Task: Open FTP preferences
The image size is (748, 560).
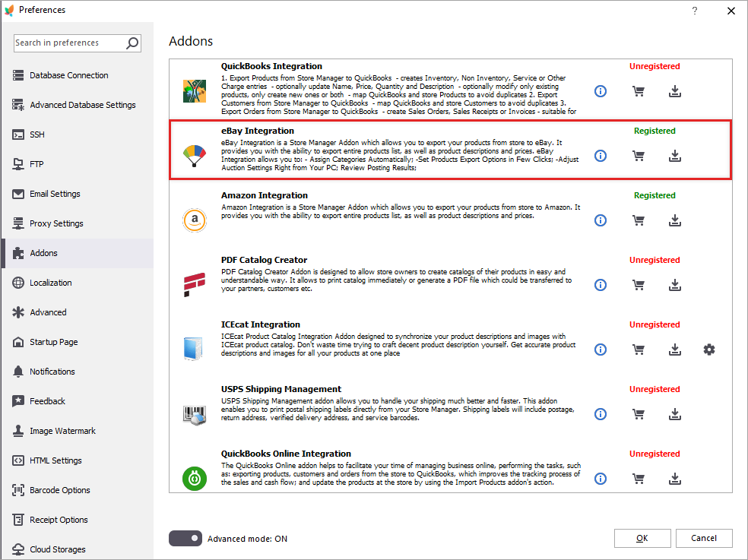Action: (78, 164)
